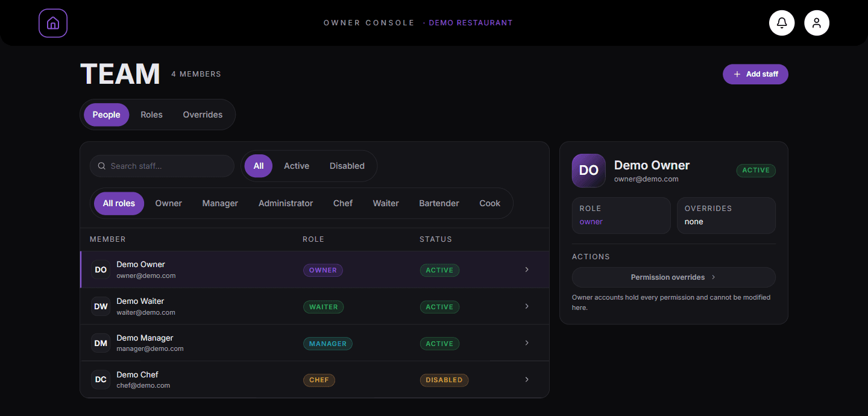The width and height of the screenshot is (868, 416).
Task: Click the Demo Restaurant header link
Action: (471, 23)
